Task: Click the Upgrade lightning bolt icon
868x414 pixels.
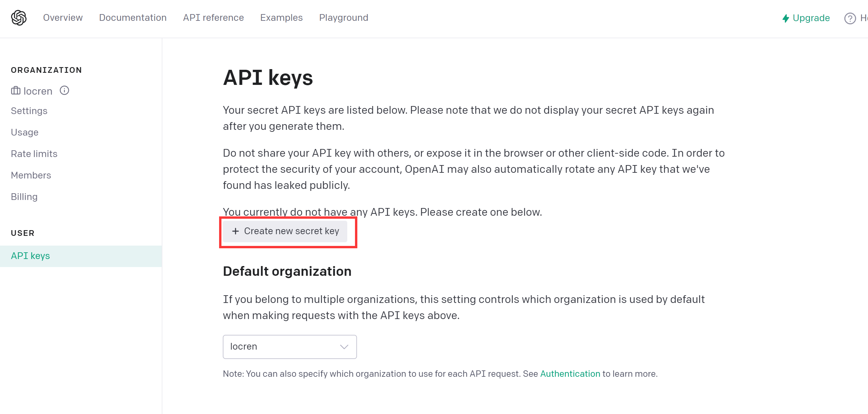Action: point(785,18)
